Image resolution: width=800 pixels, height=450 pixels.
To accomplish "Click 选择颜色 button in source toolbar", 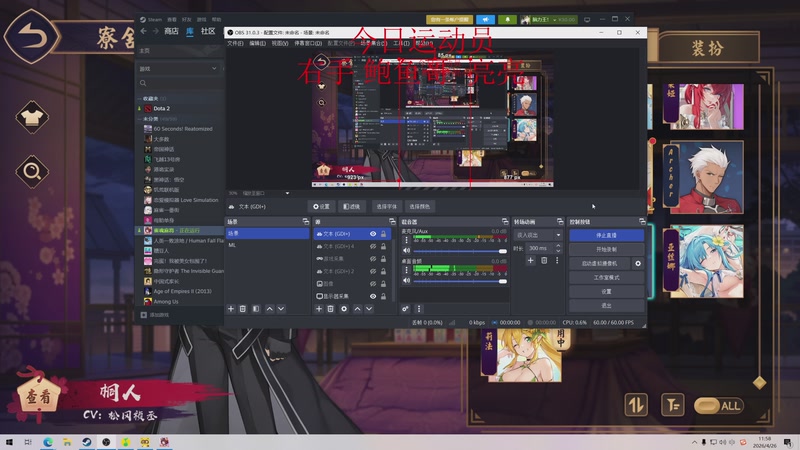I will (419, 206).
